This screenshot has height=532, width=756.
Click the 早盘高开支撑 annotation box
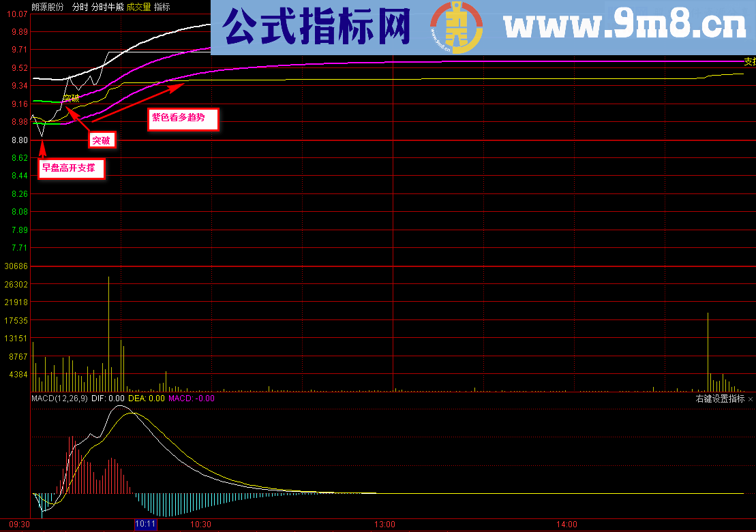[x=71, y=168]
